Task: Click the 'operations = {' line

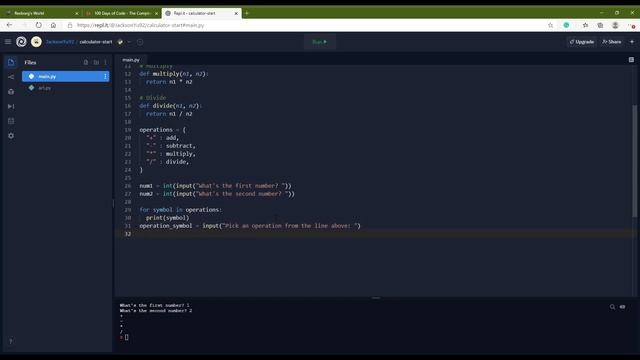Action: pos(162,130)
